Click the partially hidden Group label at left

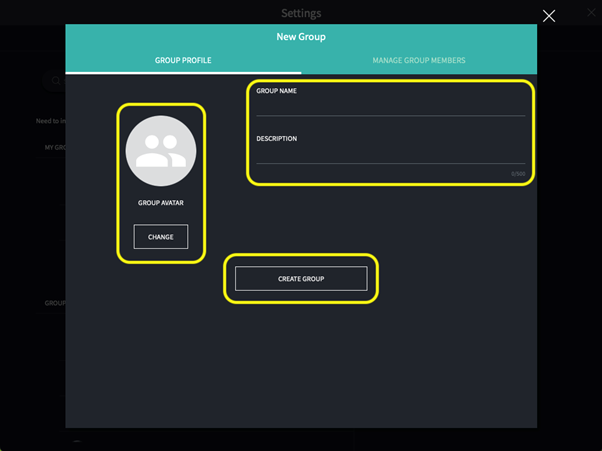coord(54,302)
